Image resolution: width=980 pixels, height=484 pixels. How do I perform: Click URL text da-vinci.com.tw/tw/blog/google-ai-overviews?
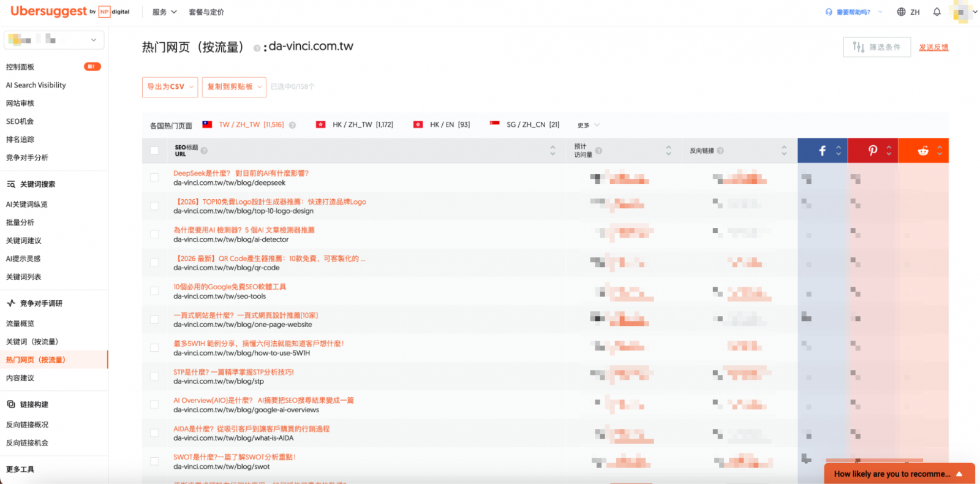(x=246, y=410)
